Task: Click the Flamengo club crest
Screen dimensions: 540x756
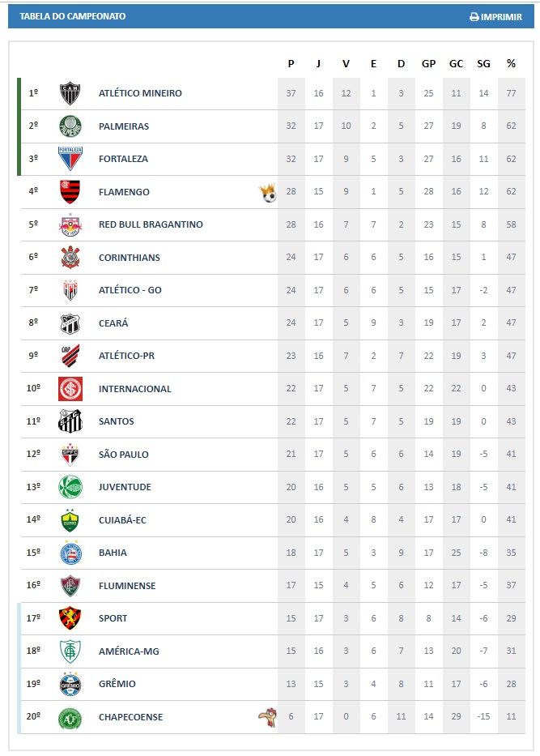Action: click(x=70, y=192)
